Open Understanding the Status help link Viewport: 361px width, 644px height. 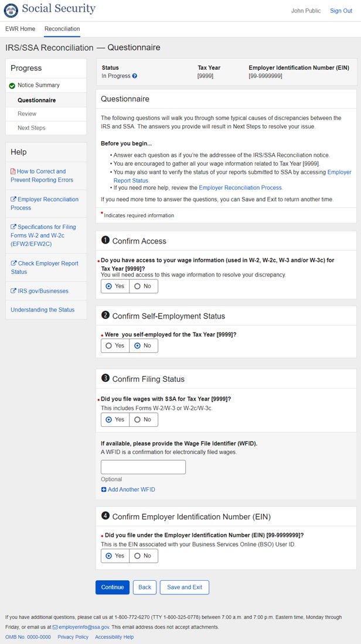click(42, 310)
